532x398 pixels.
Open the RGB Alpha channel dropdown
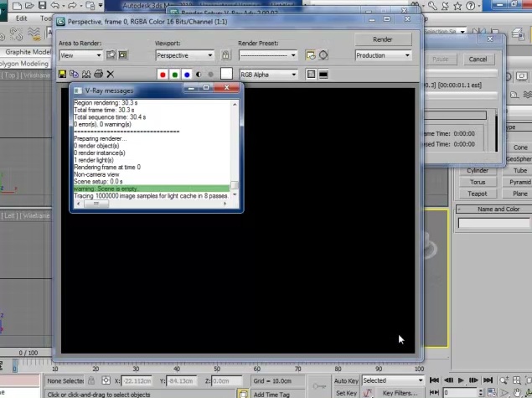point(268,75)
